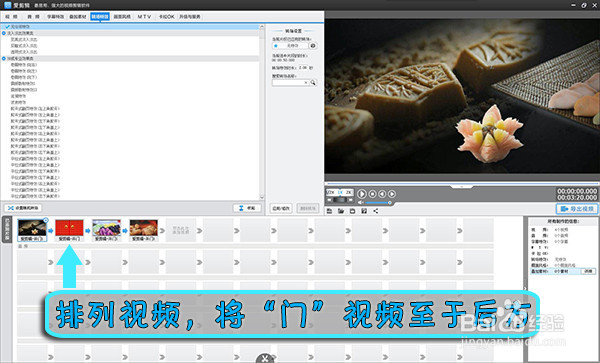Step back one frame
Viewport: 600px width, 363px height.
point(382,194)
